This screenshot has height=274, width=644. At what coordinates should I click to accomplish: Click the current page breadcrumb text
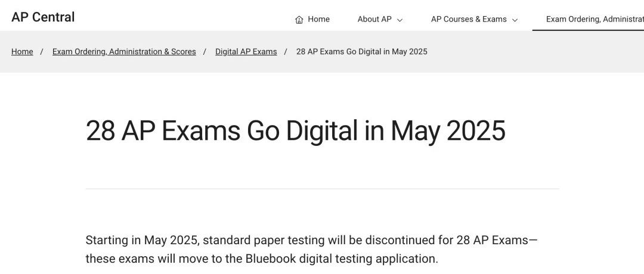point(362,52)
